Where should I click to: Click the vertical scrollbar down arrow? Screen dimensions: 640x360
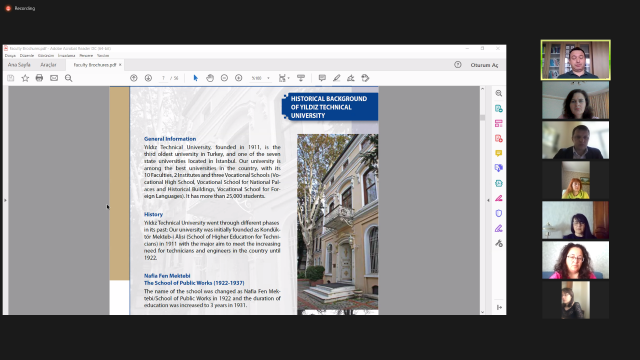point(482,312)
